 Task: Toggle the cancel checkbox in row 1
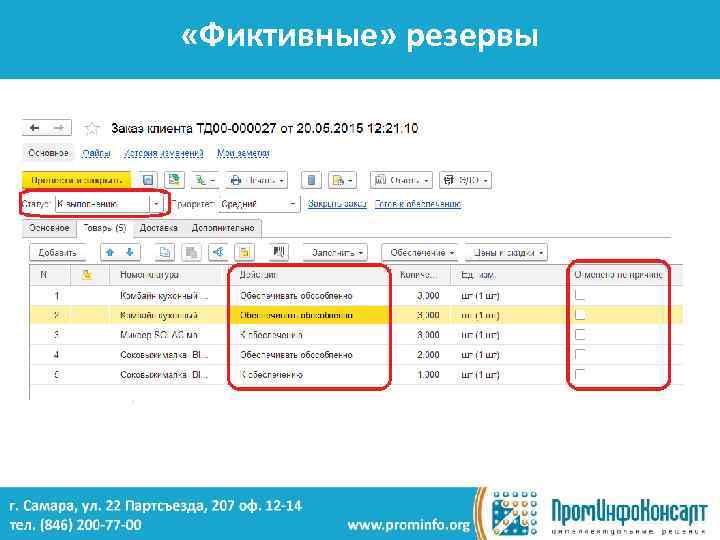pyautogui.click(x=579, y=295)
